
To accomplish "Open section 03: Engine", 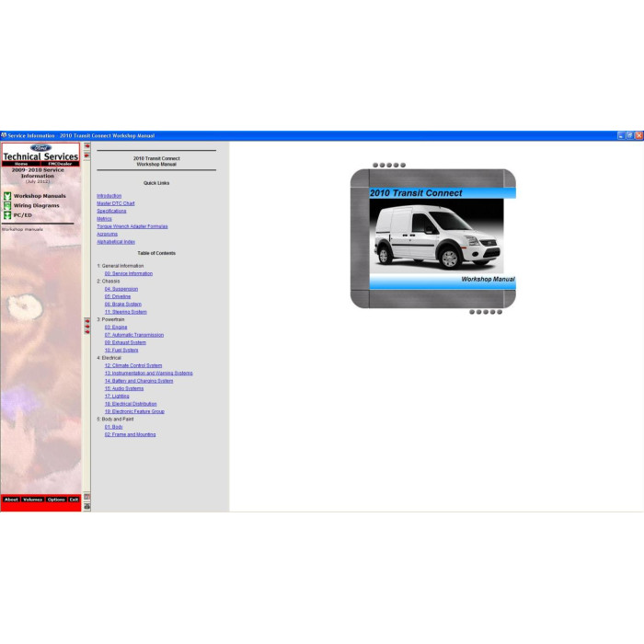I will click(x=116, y=328).
